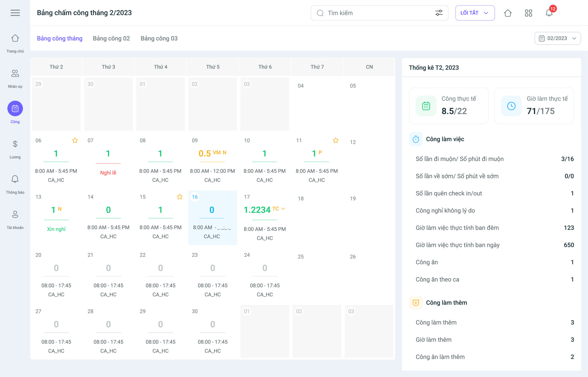This screenshot has height=377, width=588.
Task: Open Tài khoản account page
Action: tap(15, 219)
